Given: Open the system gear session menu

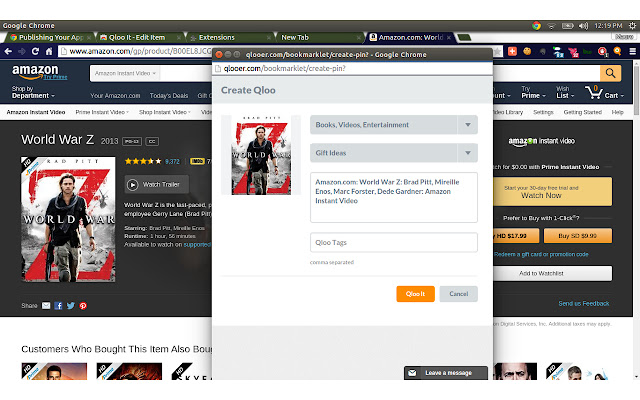Looking at the screenshot, I should pos(632,26).
